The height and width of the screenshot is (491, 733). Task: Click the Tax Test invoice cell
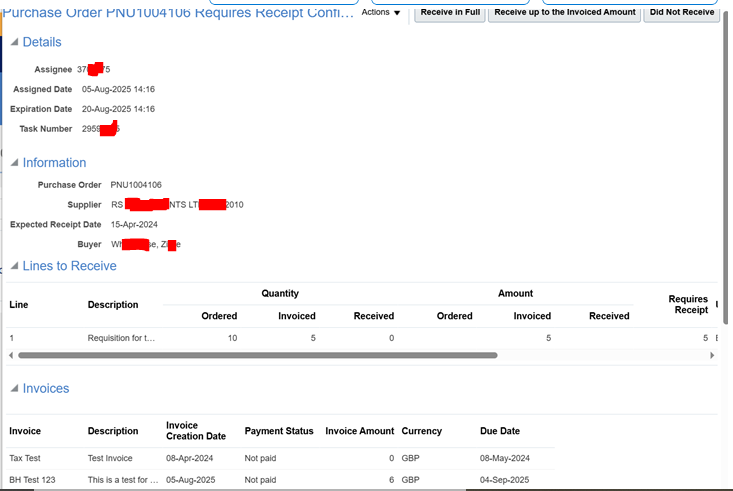tap(25, 458)
